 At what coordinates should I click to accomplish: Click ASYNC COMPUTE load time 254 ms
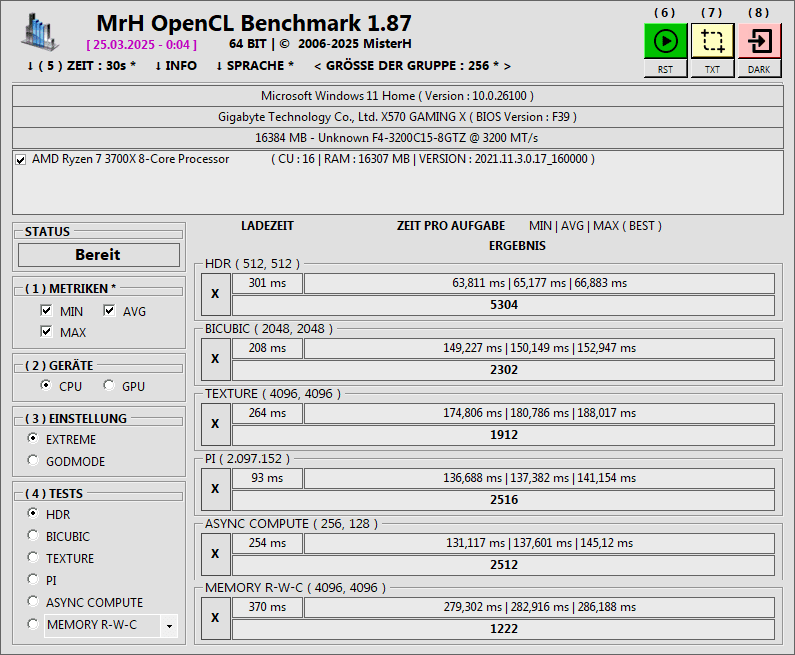pyautogui.click(x=267, y=543)
